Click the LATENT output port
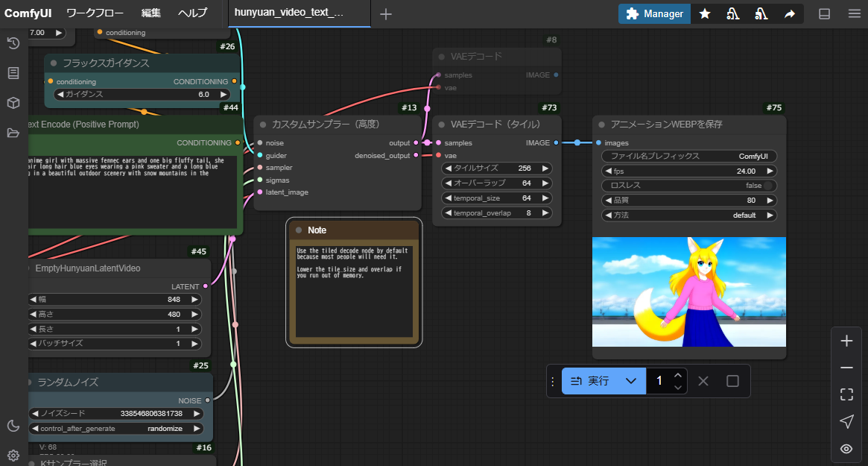Viewport: 868px width, 466px height. pos(206,286)
